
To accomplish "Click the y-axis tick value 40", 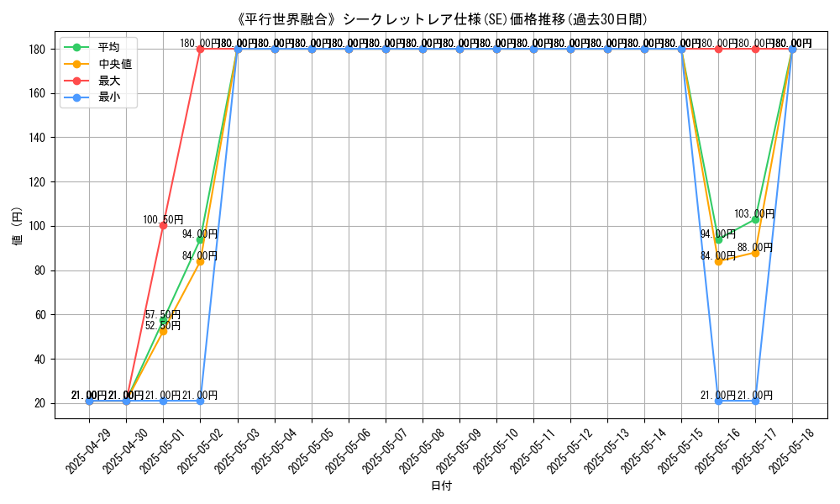I will coord(40,359).
